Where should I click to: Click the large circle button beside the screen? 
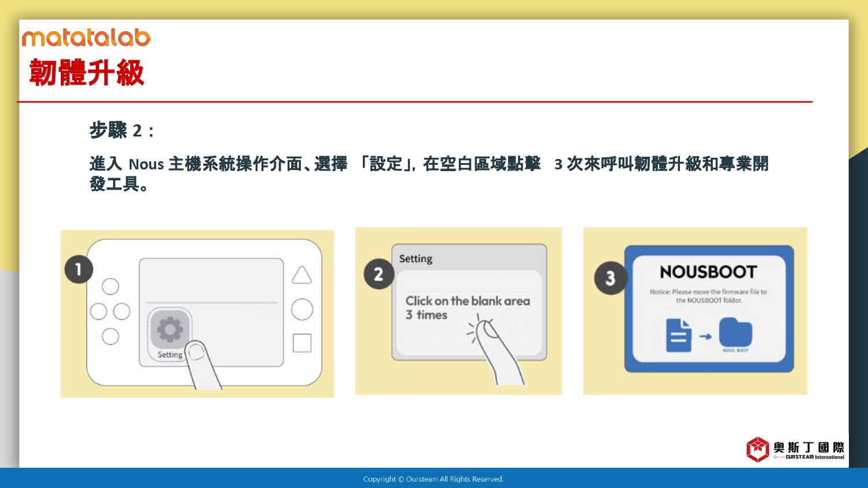point(302,309)
